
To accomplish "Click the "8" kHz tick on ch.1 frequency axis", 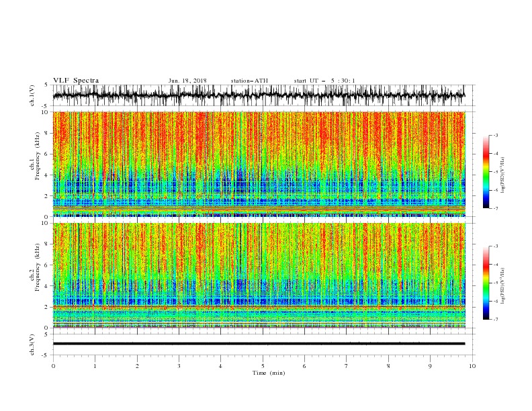I will [47, 133].
